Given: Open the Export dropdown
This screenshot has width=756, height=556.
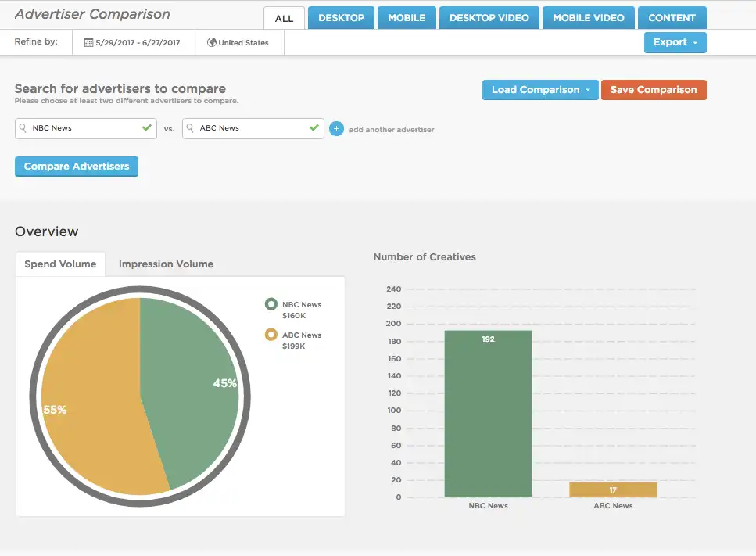Looking at the screenshot, I should point(675,42).
